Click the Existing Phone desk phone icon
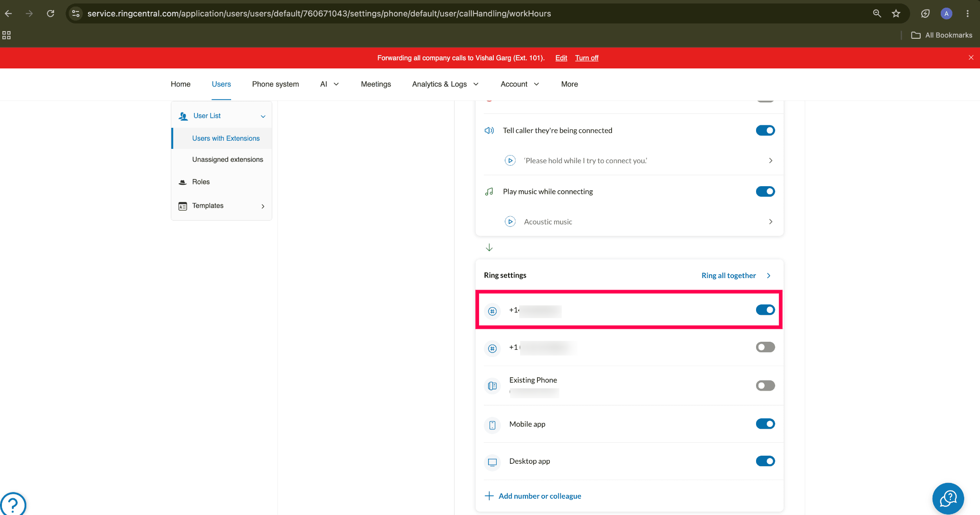 (492, 386)
